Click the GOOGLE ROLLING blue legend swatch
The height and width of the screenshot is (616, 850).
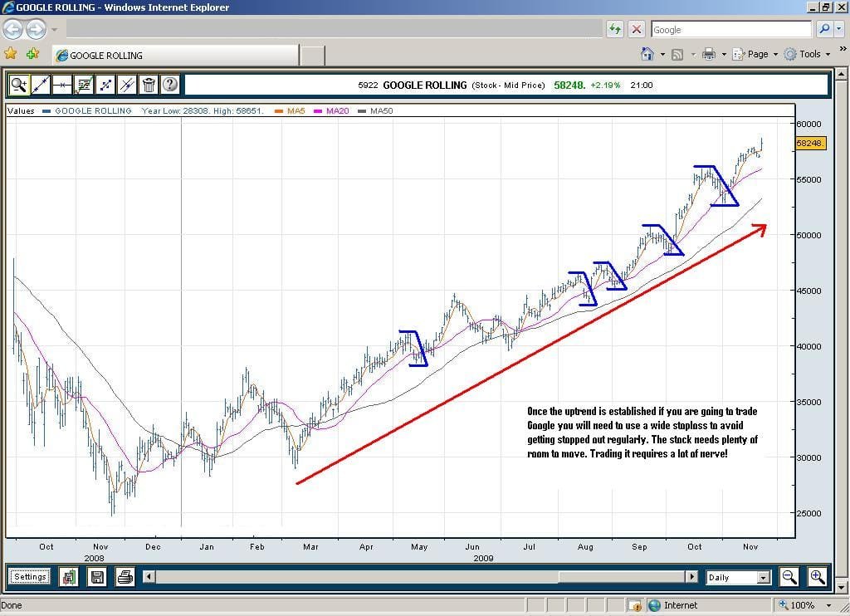46,111
